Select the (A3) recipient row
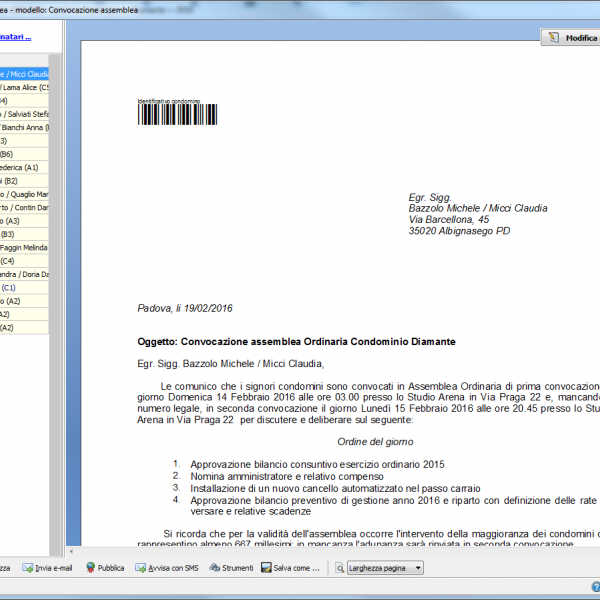This screenshot has height=600, width=600. tap(24, 221)
